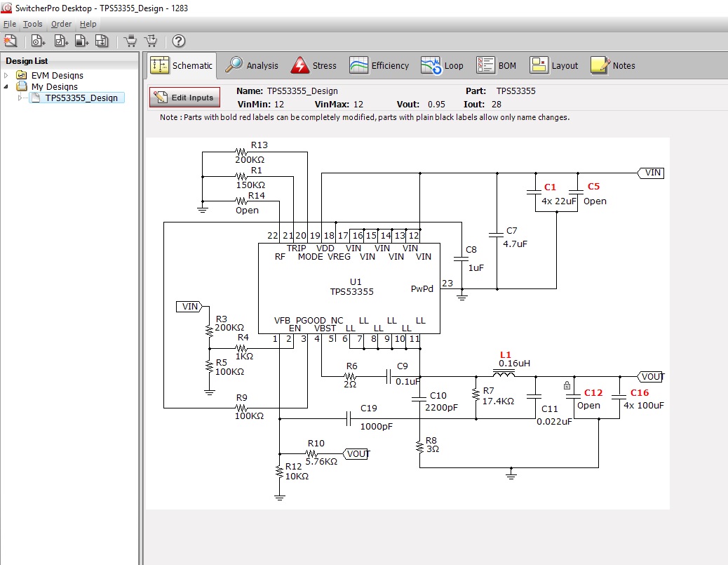The image size is (728, 565).
Task: Click the add-document icon with a dark gradient
Action: pos(81,41)
